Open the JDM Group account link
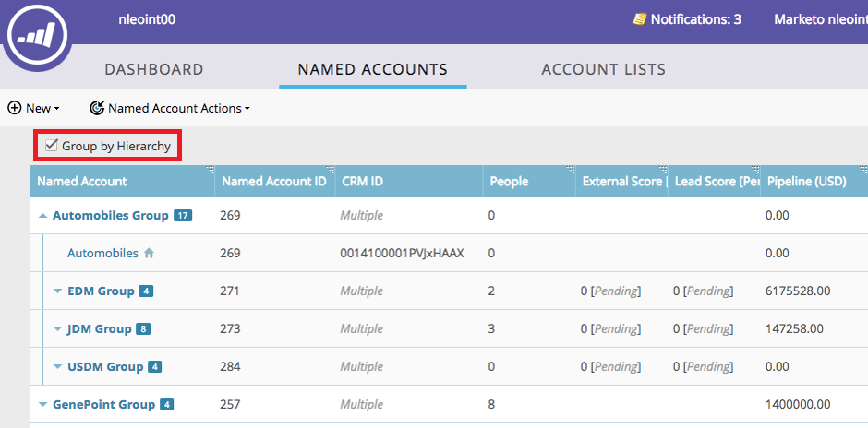 [x=99, y=329]
